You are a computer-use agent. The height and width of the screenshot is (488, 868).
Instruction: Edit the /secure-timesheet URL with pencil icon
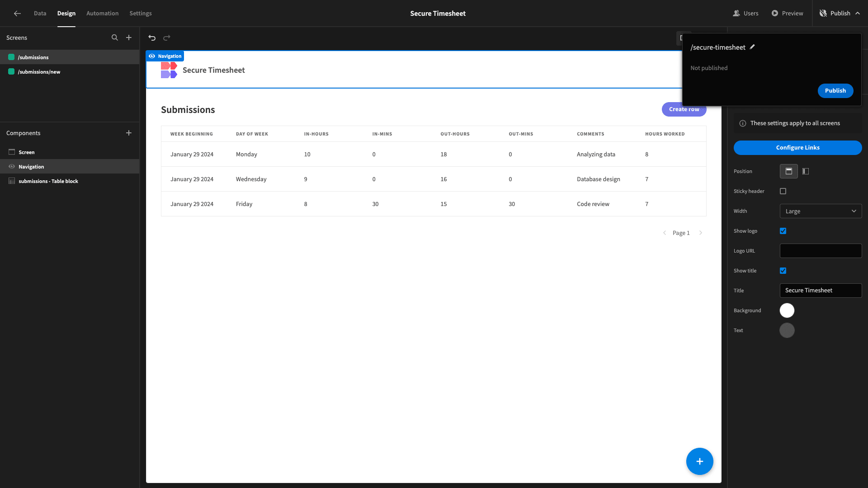click(752, 47)
